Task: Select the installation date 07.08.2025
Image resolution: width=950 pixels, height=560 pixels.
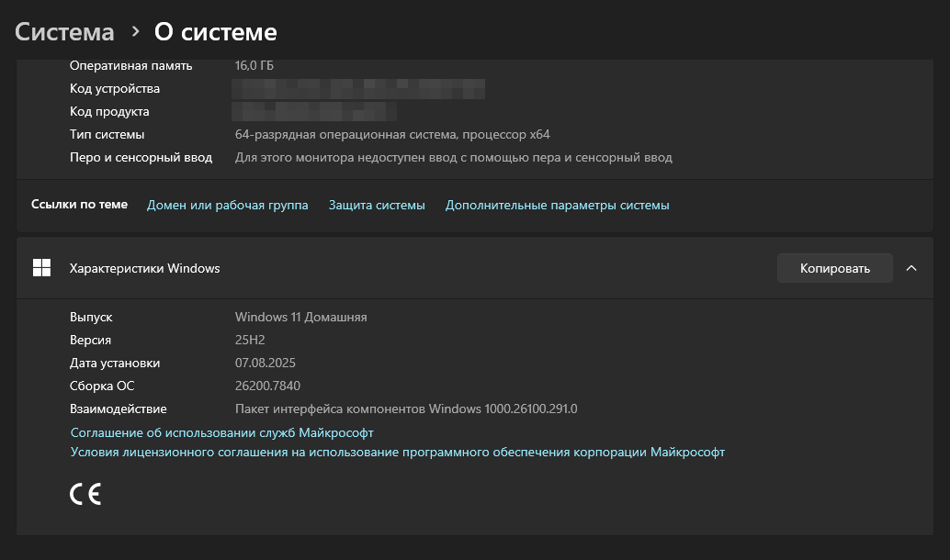Action: [x=265, y=363]
